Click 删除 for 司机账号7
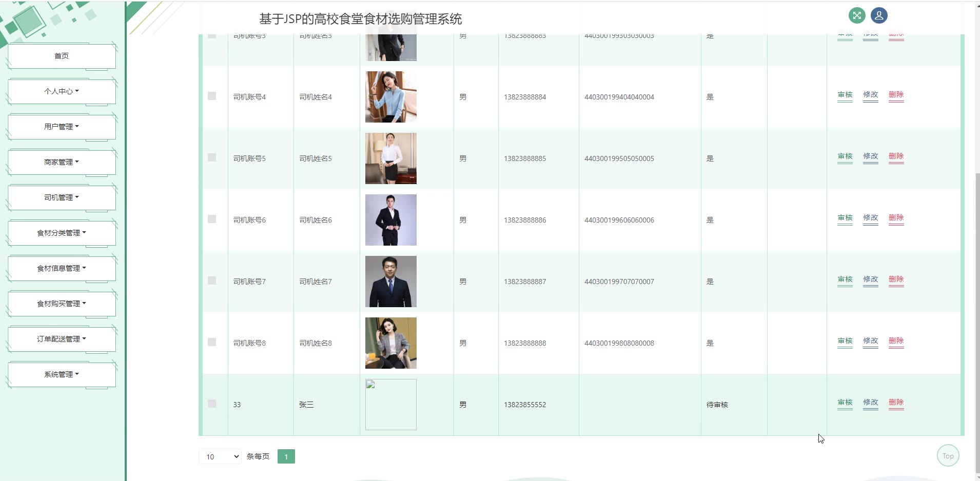The image size is (980, 481). (896, 279)
